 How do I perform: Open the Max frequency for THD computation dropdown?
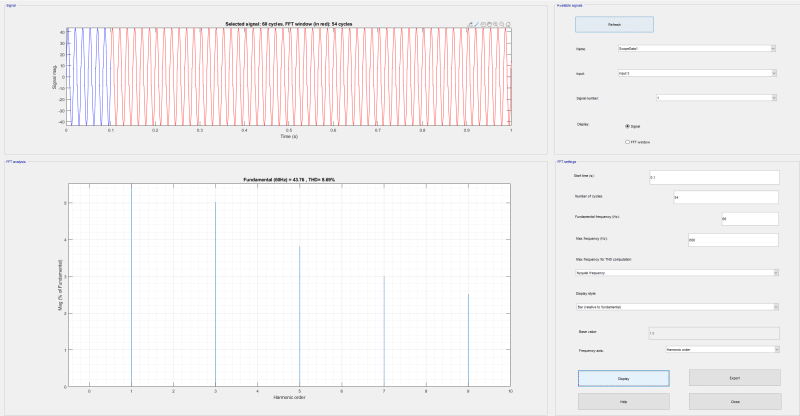(677, 273)
